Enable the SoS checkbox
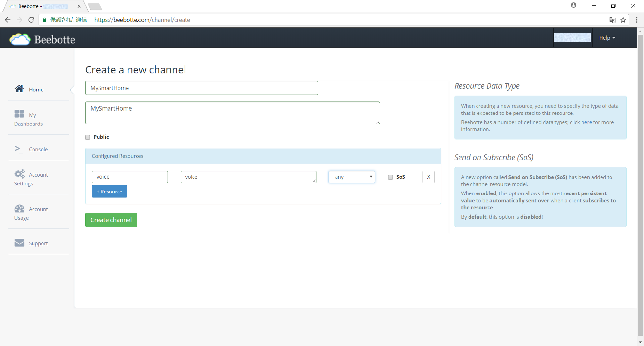Viewport: 644px width, 346px height. pyautogui.click(x=390, y=177)
